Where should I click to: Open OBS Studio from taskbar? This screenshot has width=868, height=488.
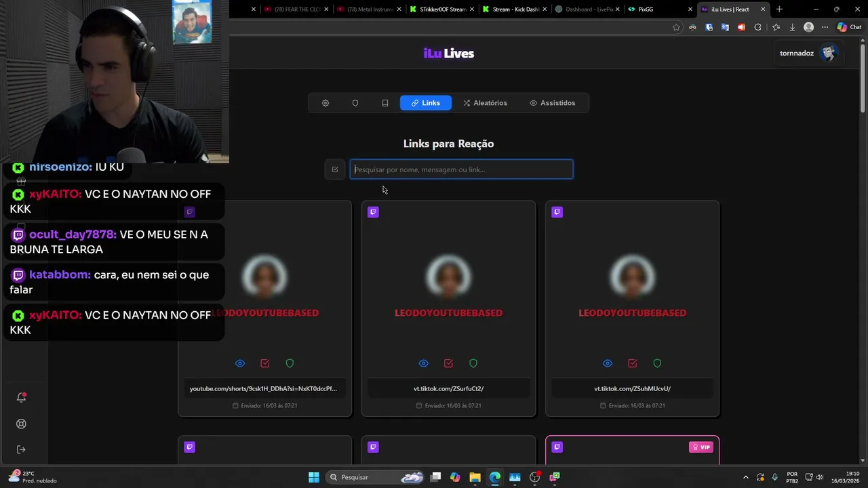tap(534, 477)
